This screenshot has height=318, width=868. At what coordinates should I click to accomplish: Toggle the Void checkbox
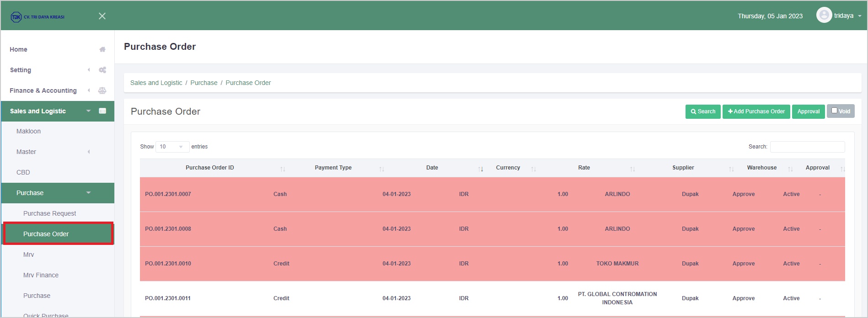[834, 111]
